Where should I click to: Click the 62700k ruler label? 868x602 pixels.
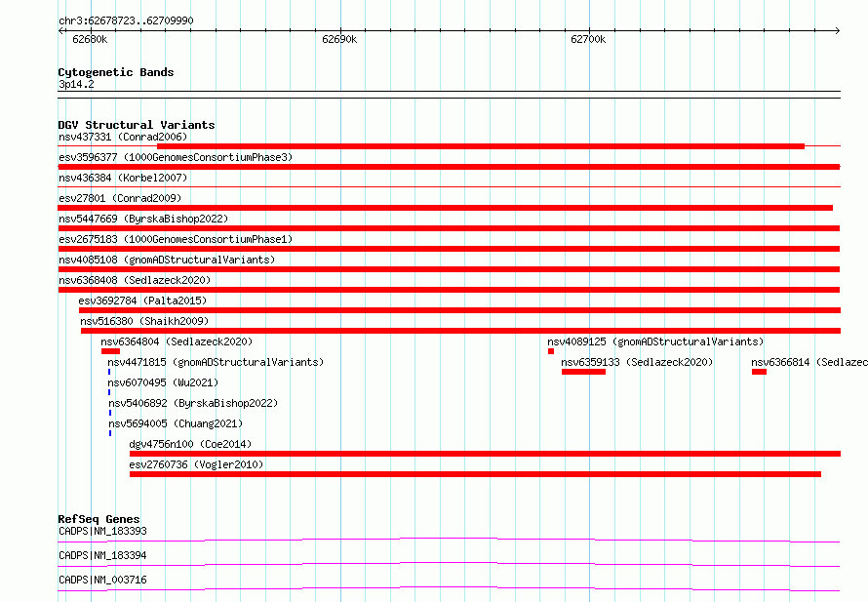588,39
